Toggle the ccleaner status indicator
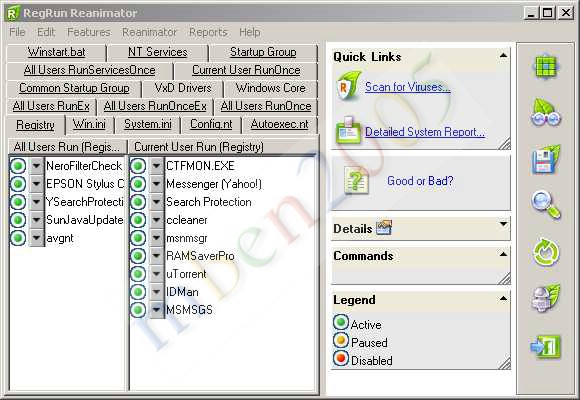Image resolution: width=580 pixels, height=400 pixels. (x=138, y=220)
